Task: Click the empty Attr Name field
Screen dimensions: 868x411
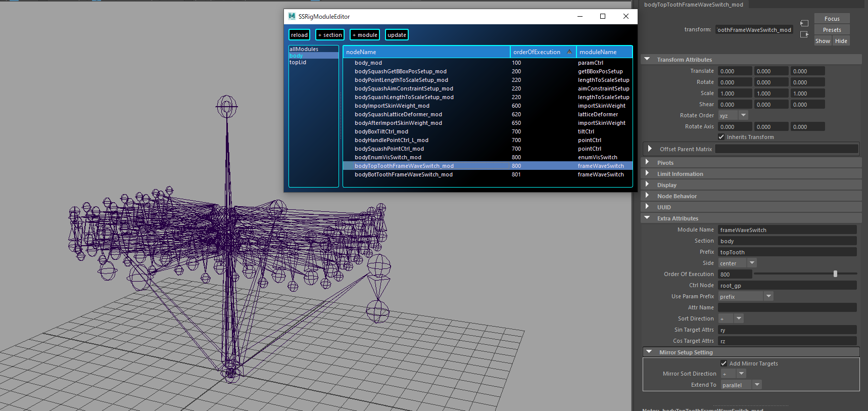Action: click(787, 307)
